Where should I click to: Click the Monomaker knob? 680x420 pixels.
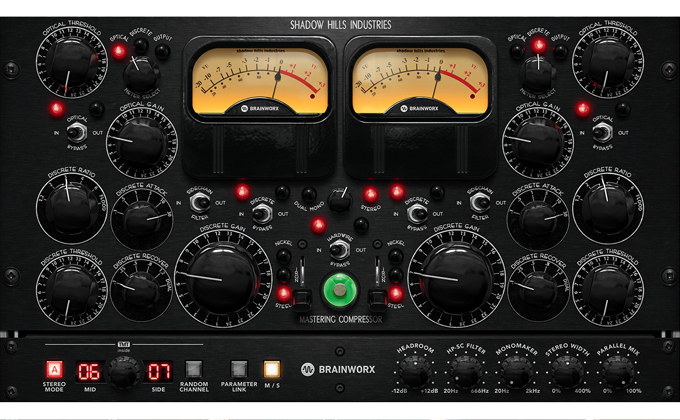pos(517,371)
